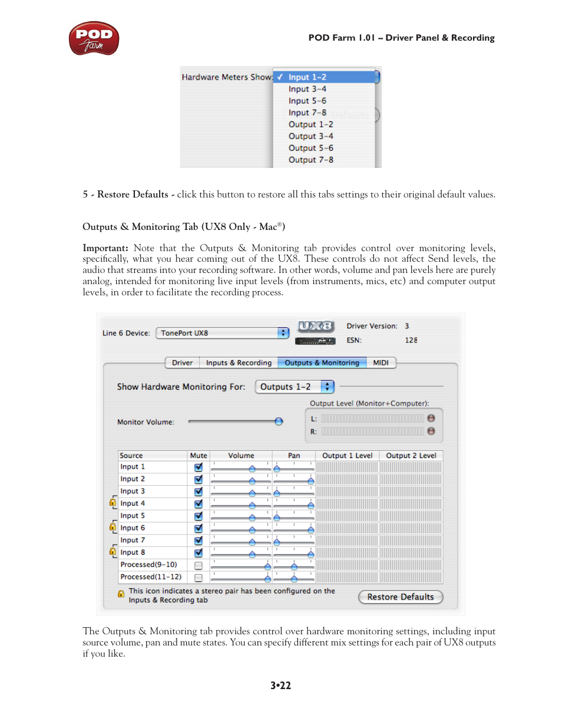Click the Input 1 volume slider
Viewport: 562px width, 728px height.
(242, 468)
